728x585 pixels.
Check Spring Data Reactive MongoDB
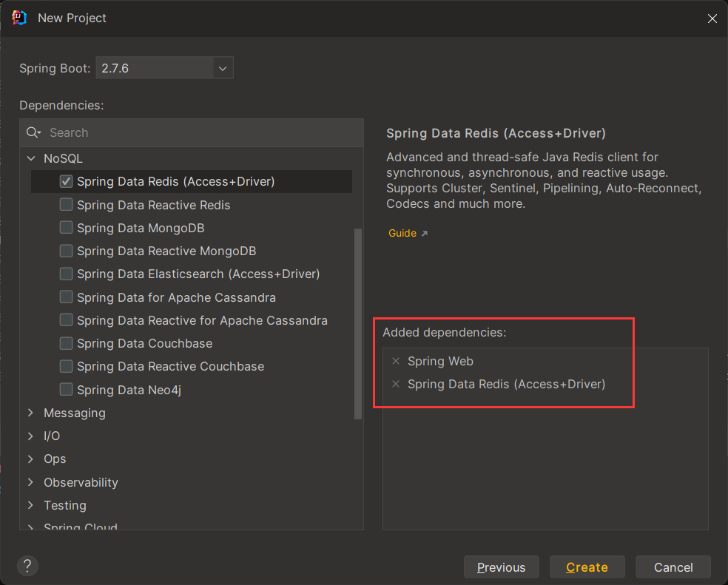66,251
